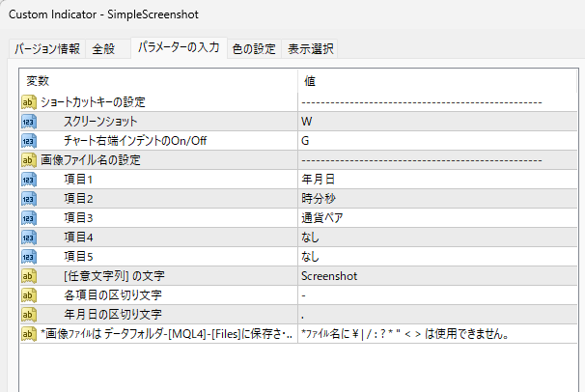Click the 値 column header

pyautogui.click(x=434, y=81)
